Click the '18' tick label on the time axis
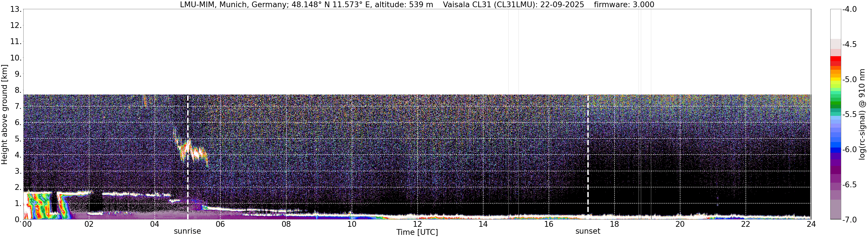The width and height of the screenshot is (868, 238). [x=614, y=224]
